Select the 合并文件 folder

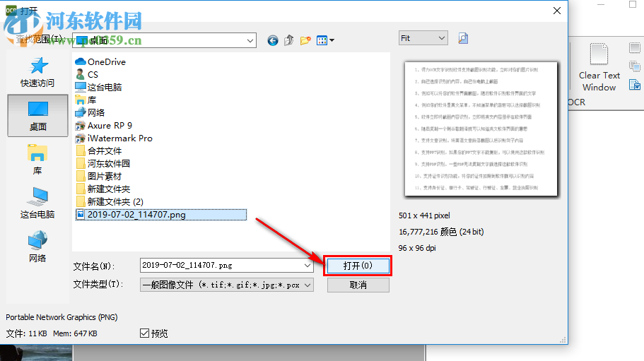pyautogui.click(x=99, y=151)
